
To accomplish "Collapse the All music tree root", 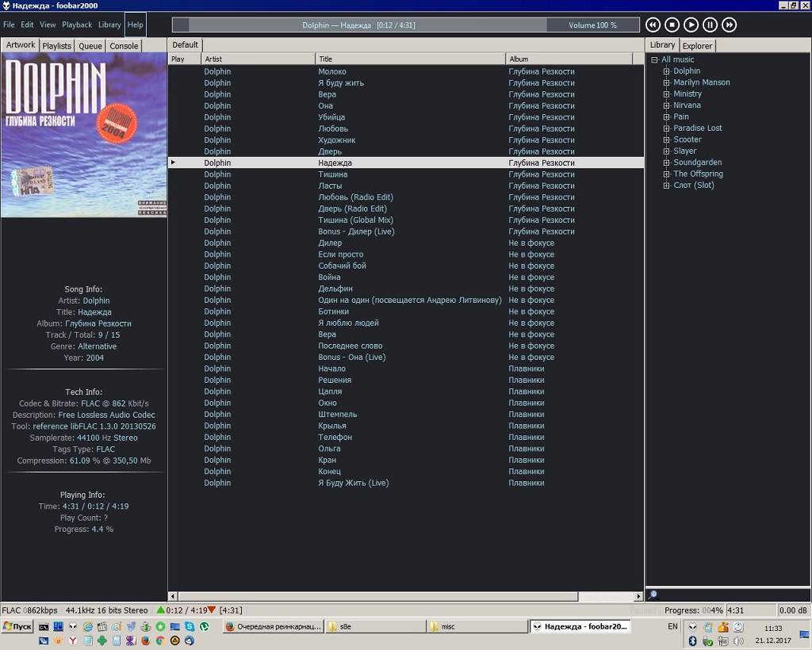I will 655,59.
